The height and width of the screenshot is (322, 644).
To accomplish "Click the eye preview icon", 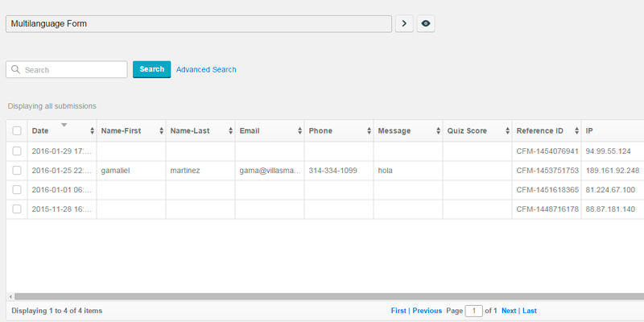I will pyautogui.click(x=426, y=24).
